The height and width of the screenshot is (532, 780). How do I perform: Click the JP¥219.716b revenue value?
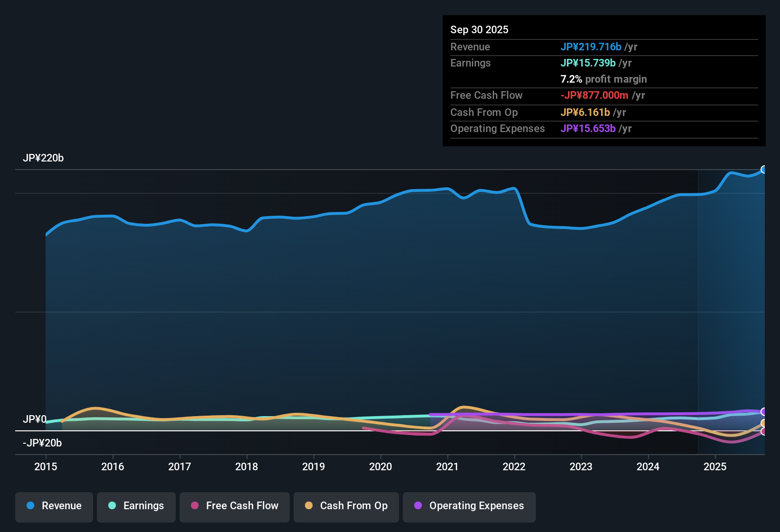[x=591, y=47]
